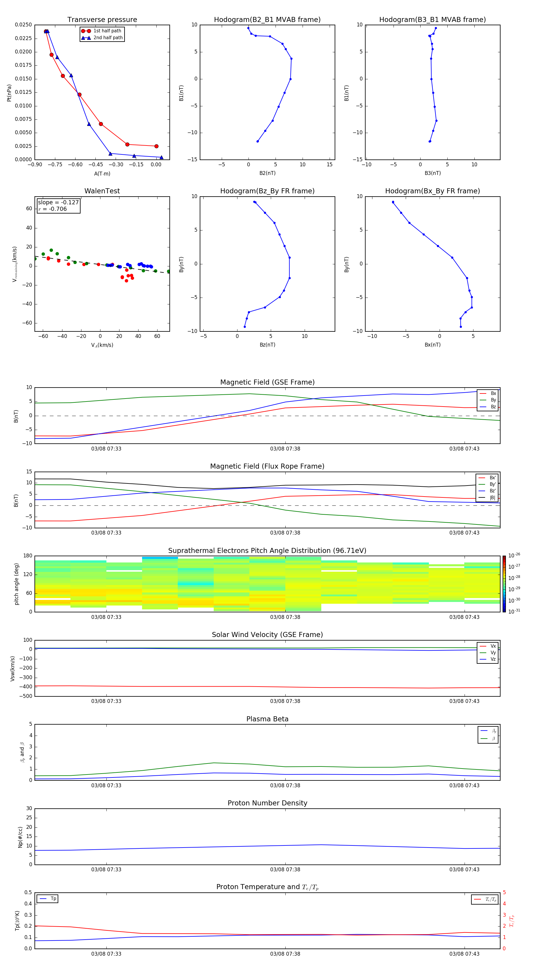Click 'Proton Number Density' title

tap(267, 803)
